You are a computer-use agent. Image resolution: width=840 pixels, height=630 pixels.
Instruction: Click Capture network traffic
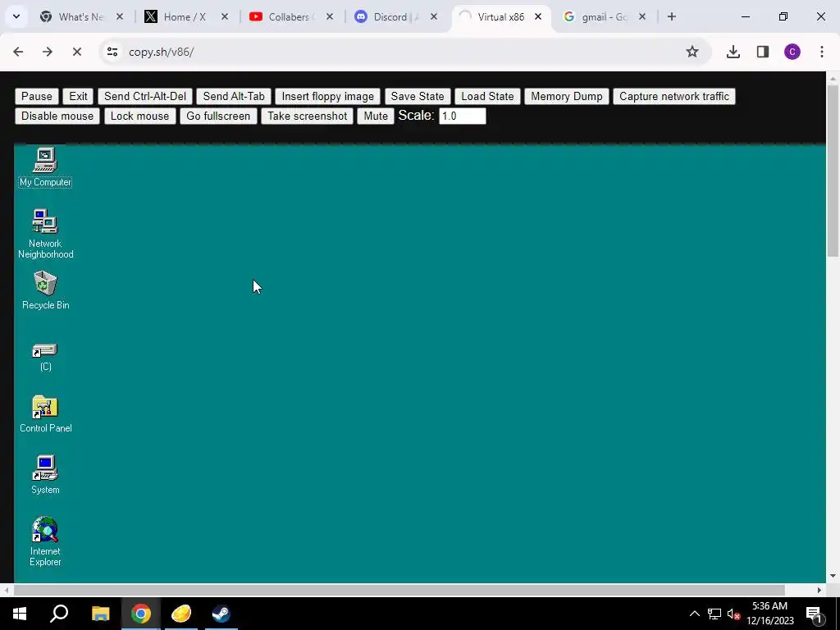[674, 97]
